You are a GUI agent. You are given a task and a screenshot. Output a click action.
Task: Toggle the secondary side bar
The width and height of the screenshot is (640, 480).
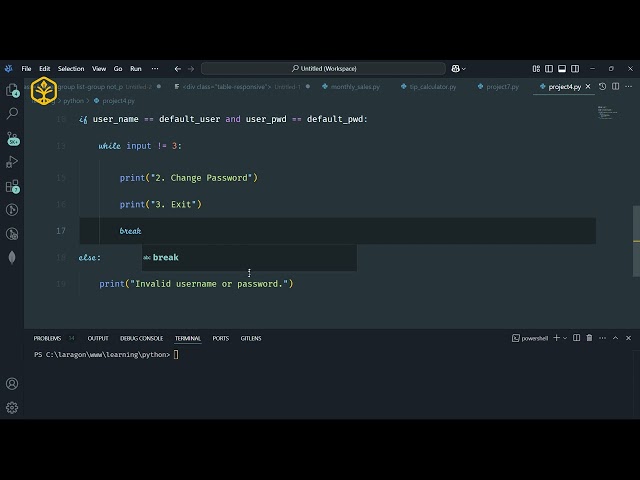tap(575, 69)
